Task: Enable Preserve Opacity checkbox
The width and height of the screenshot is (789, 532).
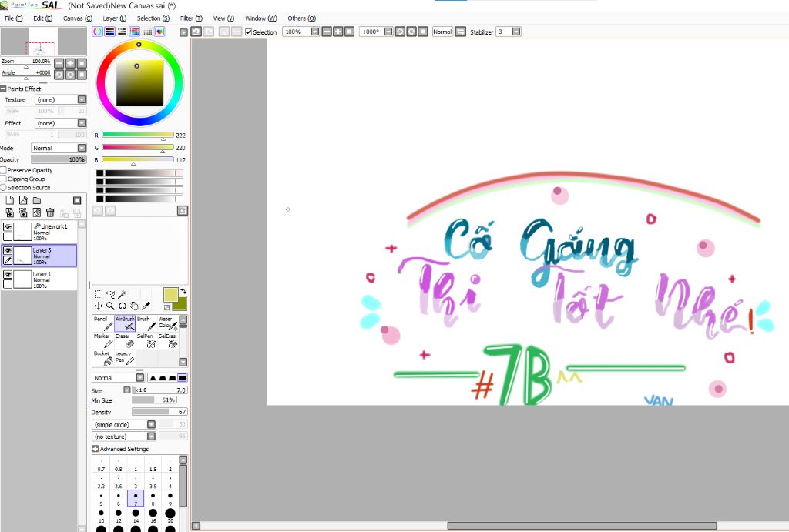Action: coord(3,170)
